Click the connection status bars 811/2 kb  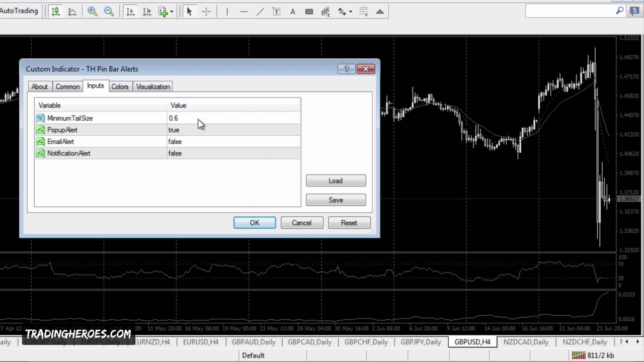tap(593, 355)
